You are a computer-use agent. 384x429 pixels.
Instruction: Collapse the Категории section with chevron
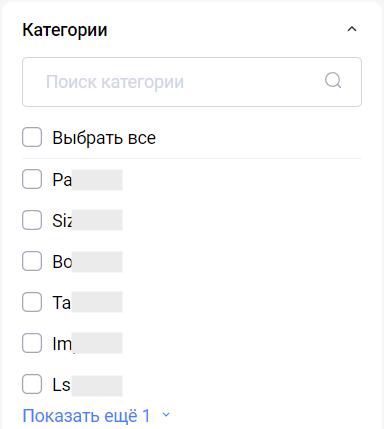(x=352, y=29)
